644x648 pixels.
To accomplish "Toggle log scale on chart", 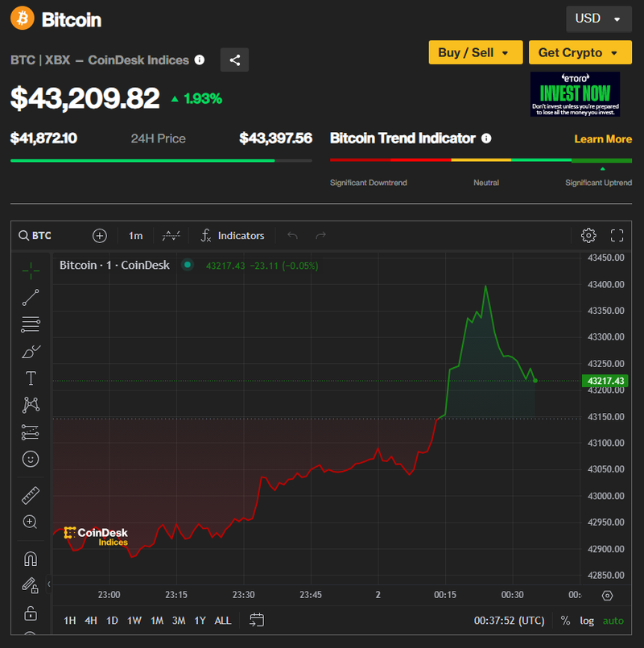I will [x=587, y=621].
